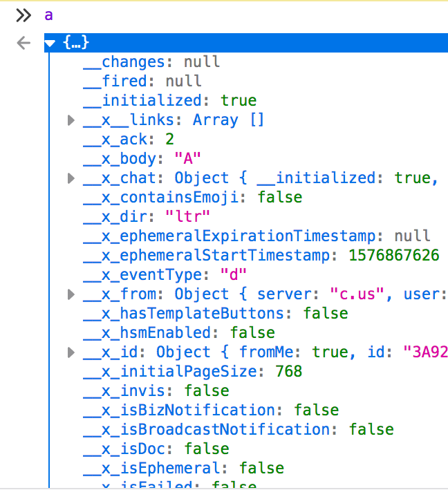Click the __fired null property
This screenshot has width=448, height=499.
pos(142,82)
